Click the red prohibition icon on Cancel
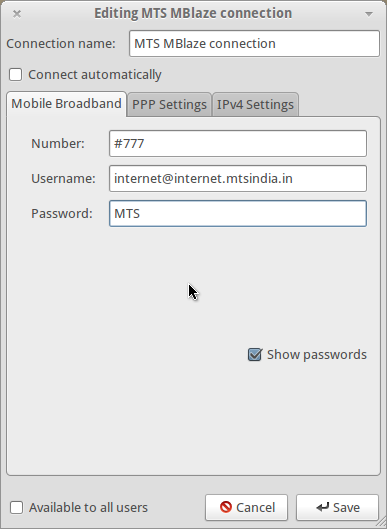Image resolution: width=387 pixels, height=529 pixels. pos(226,507)
